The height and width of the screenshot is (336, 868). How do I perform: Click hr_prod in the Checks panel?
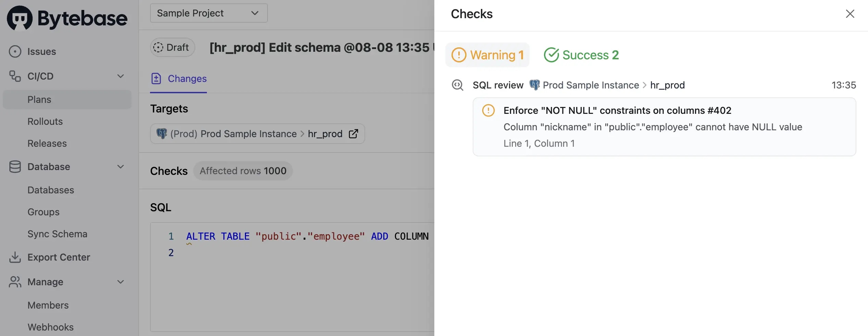point(667,85)
